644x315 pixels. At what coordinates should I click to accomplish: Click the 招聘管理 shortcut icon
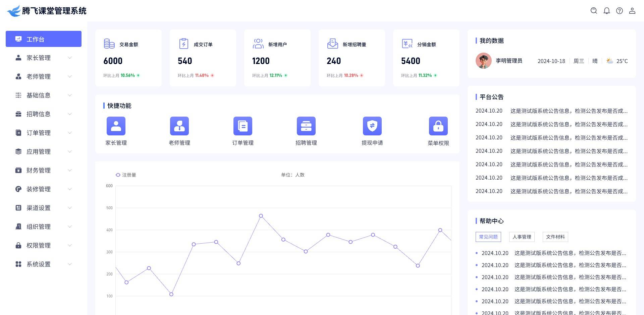click(306, 126)
